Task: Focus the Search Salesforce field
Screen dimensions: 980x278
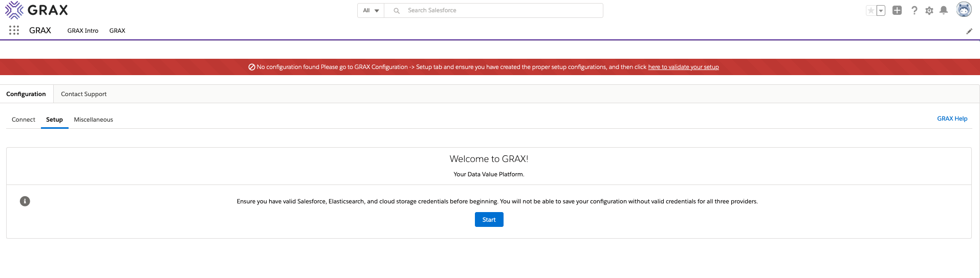Action: (494, 10)
